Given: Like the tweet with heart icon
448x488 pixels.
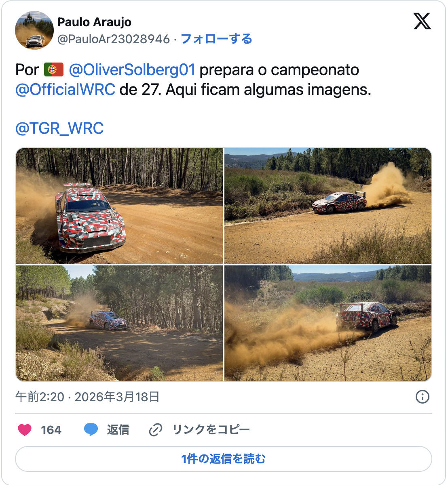Looking at the screenshot, I should [25, 430].
